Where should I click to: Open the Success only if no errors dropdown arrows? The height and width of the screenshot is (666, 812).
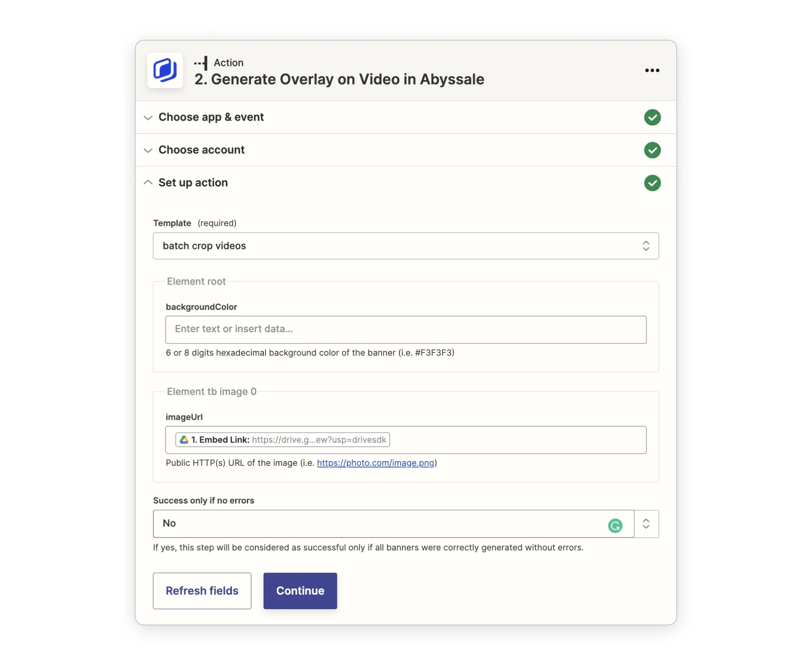click(x=646, y=524)
